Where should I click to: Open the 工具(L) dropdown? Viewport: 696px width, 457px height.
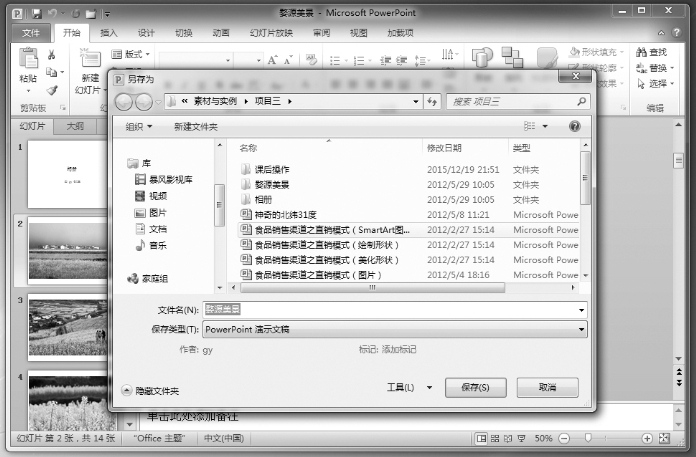tap(409, 387)
